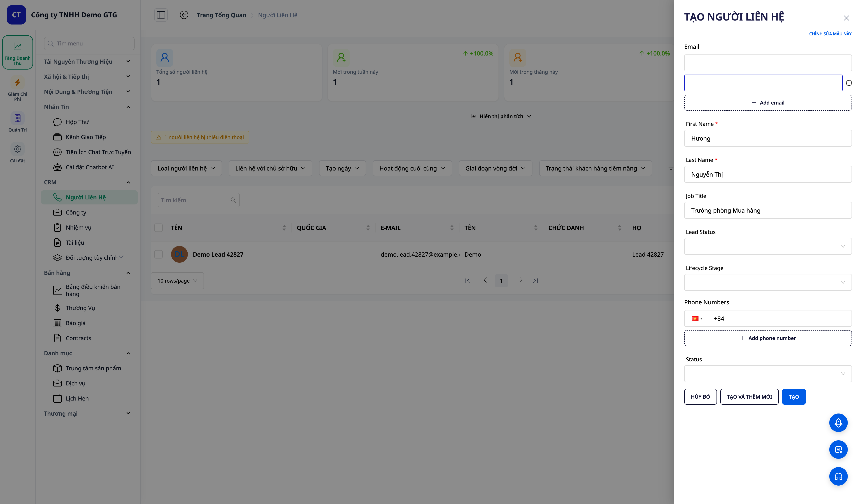Focus the Tìm menu search box

click(x=89, y=43)
